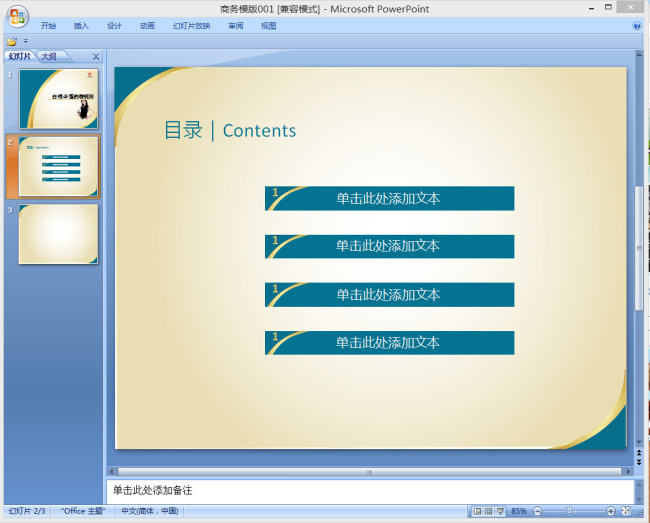Image resolution: width=650 pixels, height=523 pixels.
Task: Go to next slide double-arrow button
Action: click(639, 462)
